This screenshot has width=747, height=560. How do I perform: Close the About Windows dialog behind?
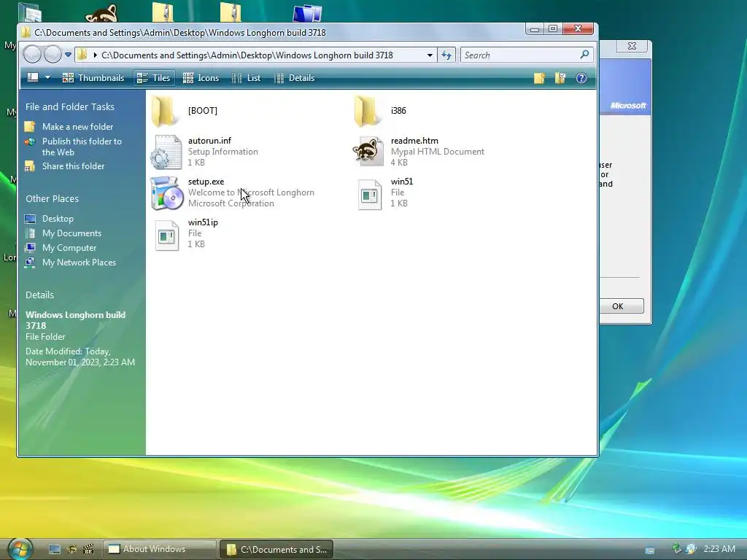tap(632, 46)
